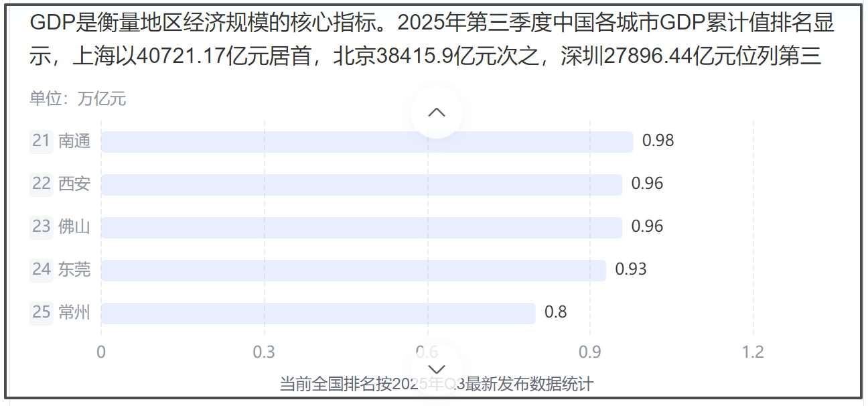Click the rank 24 badge beside 东莞
The width and height of the screenshot is (868, 406).
coord(42,269)
